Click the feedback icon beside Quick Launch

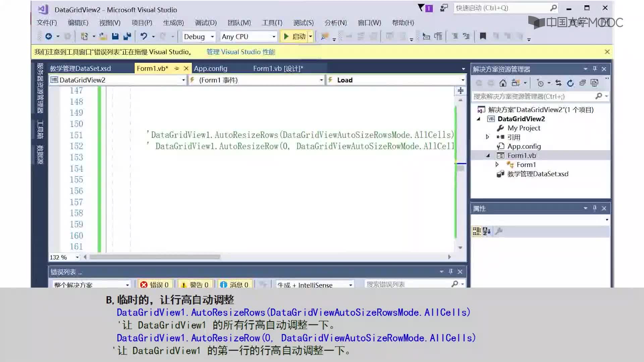(x=444, y=8)
